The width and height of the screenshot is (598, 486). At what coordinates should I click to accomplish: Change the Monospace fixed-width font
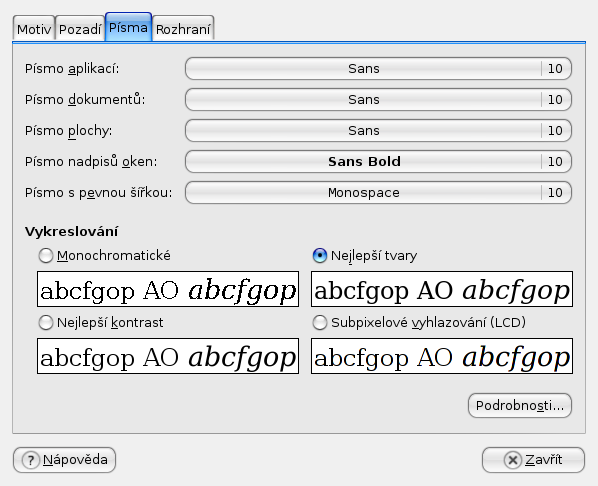(378, 192)
